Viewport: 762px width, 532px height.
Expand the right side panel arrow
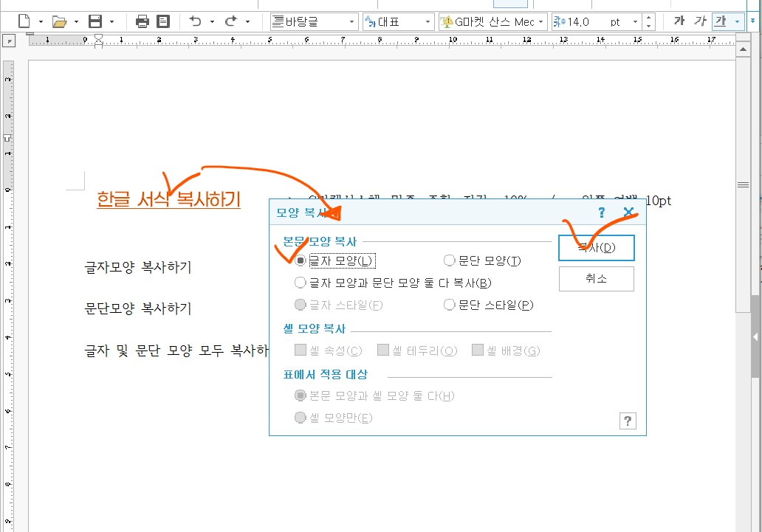tap(755, 336)
